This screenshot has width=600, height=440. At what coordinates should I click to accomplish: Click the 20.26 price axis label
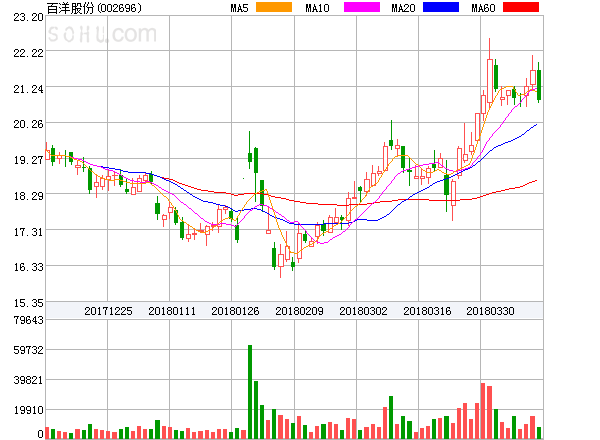pyautogui.click(x=28, y=124)
